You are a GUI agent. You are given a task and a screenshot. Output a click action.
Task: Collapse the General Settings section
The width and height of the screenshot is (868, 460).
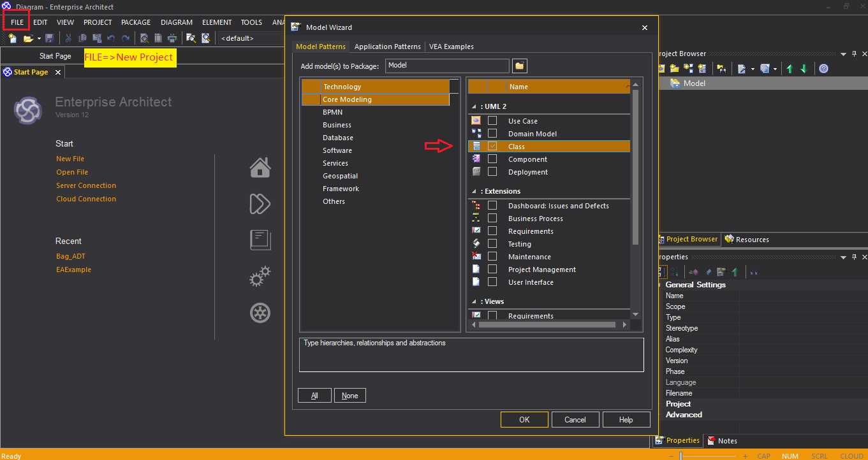tap(661, 285)
